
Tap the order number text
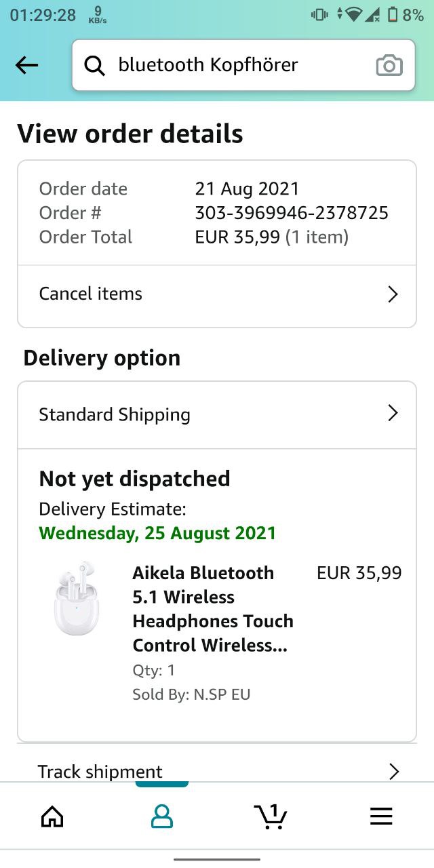coord(292,213)
